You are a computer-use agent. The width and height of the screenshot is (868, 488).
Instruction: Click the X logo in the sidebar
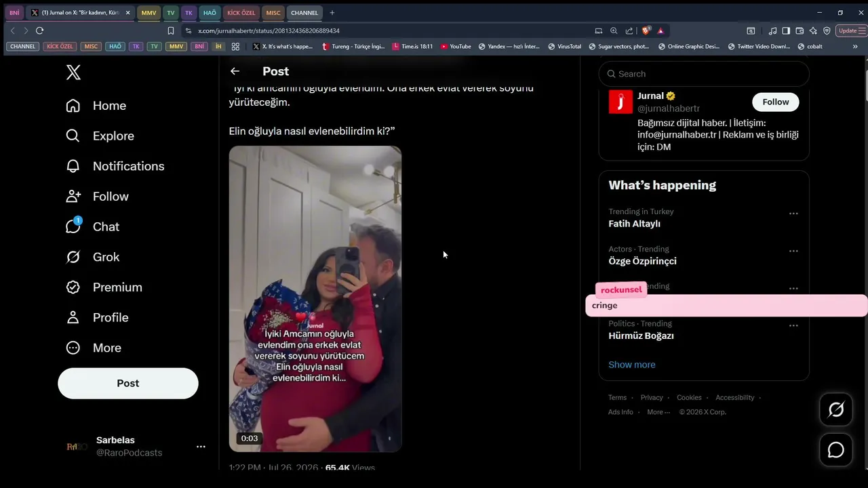73,73
